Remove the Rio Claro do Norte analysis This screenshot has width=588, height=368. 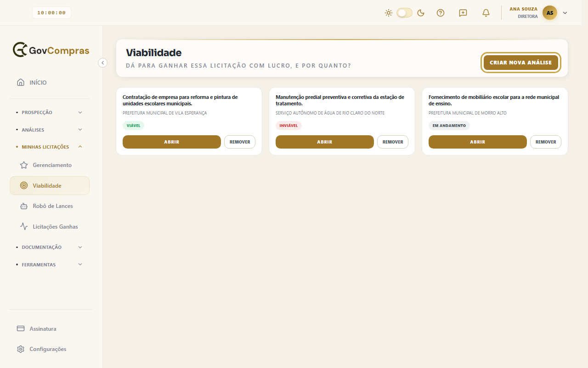click(x=393, y=142)
